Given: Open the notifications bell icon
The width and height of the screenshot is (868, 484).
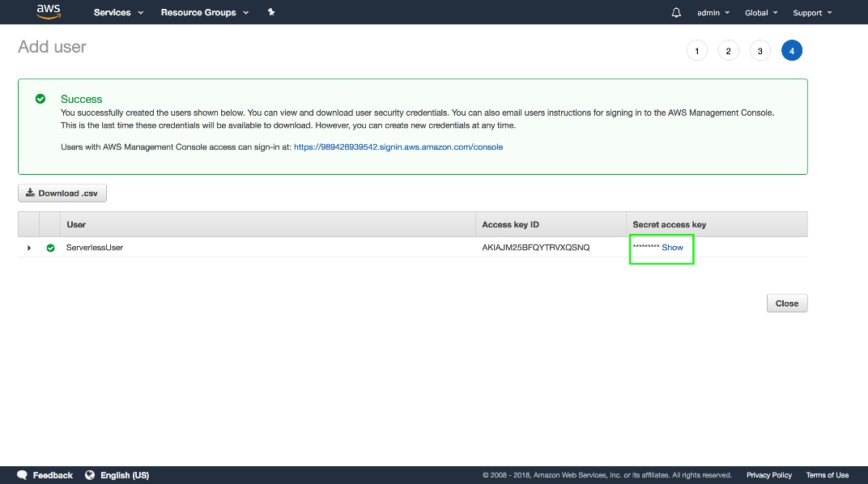Looking at the screenshot, I should point(676,12).
